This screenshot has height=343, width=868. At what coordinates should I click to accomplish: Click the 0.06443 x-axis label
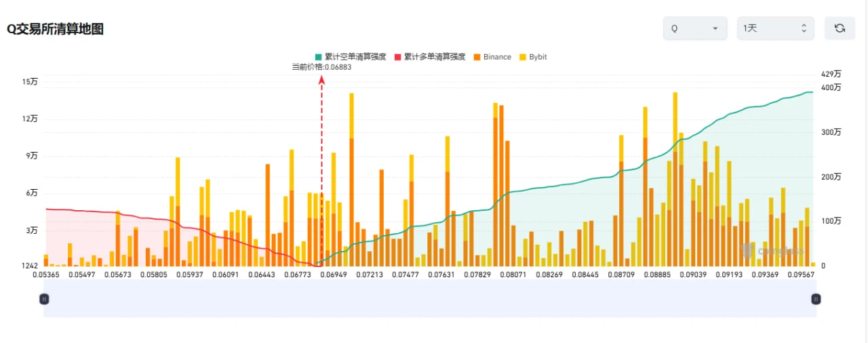pyautogui.click(x=262, y=275)
